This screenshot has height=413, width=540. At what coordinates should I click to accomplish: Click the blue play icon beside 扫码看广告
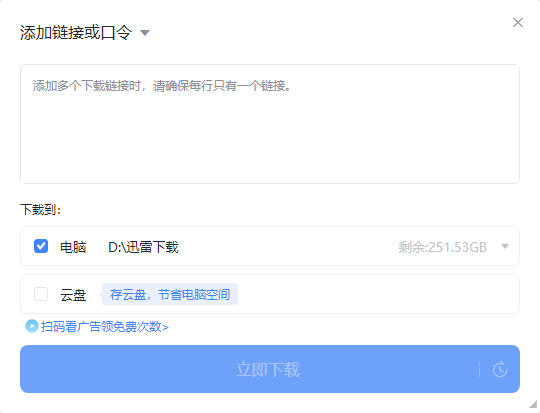[x=32, y=326]
